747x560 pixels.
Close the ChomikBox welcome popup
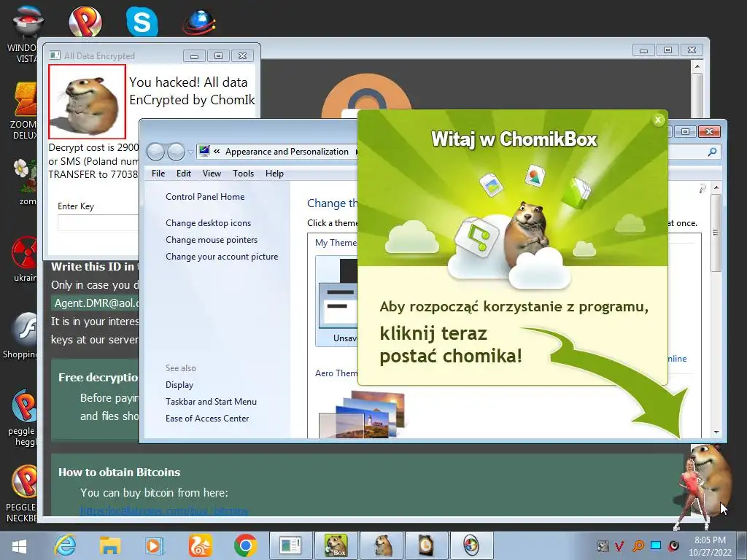[659, 120]
